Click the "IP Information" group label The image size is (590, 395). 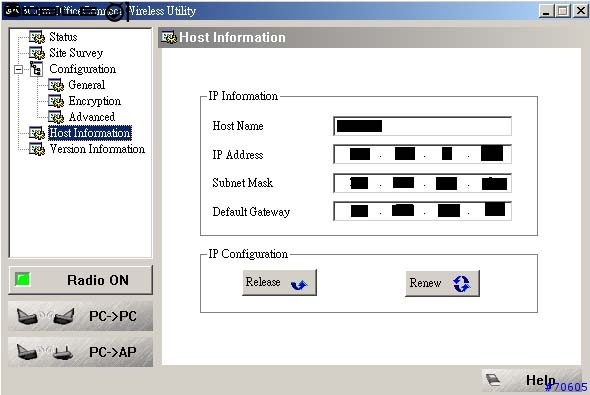(243, 96)
